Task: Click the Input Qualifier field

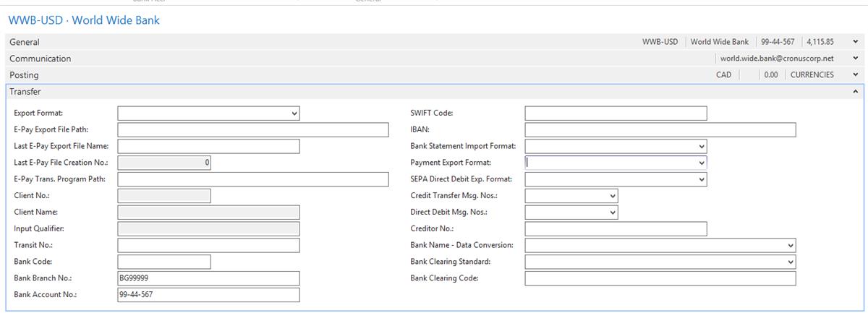Action: pyautogui.click(x=208, y=229)
